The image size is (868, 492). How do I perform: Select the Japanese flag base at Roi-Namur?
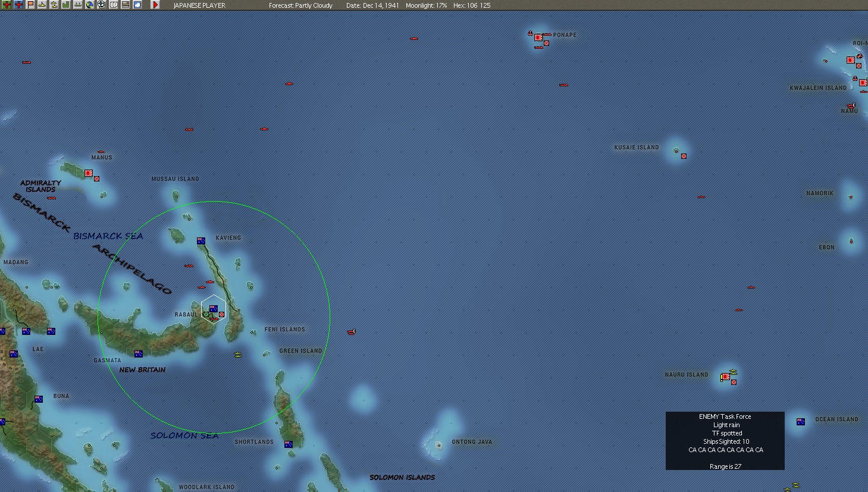[x=851, y=60]
